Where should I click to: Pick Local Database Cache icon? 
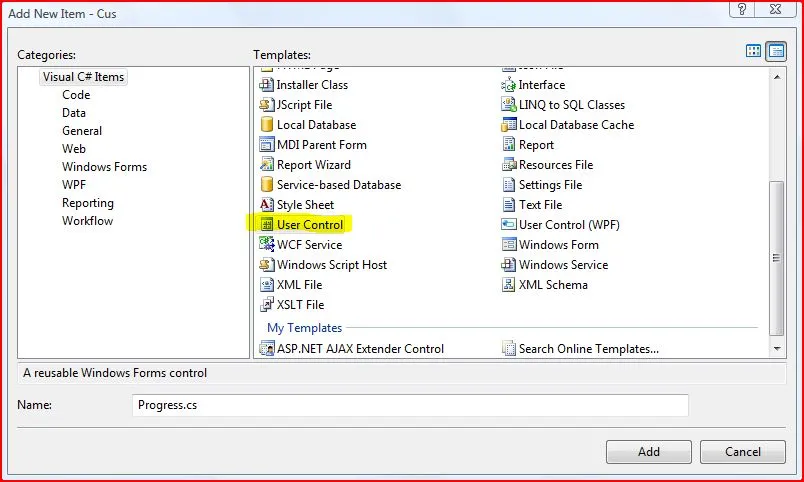pyautogui.click(x=508, y=125)
